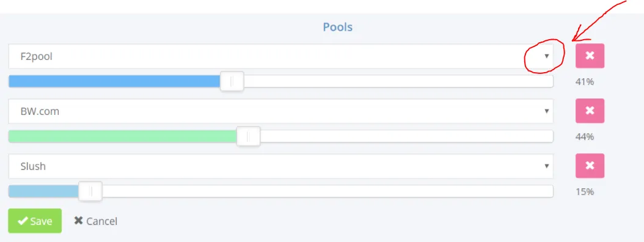Image resolution: width=644 pixels, height=242 pixels.
Task: Click empty track right of F2pool handle
Action: click(398, 81)
